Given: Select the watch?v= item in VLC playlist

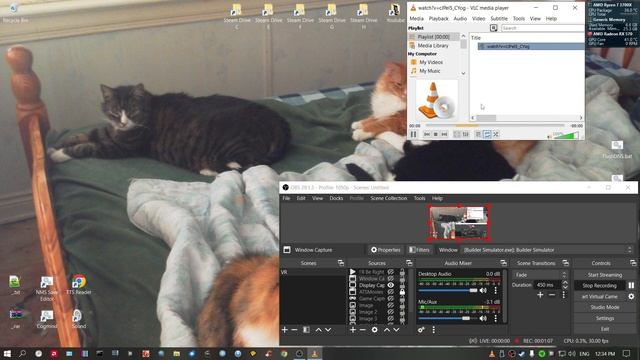Looking at the screenshot, I should pyautogui.click(x=531, y=47).
